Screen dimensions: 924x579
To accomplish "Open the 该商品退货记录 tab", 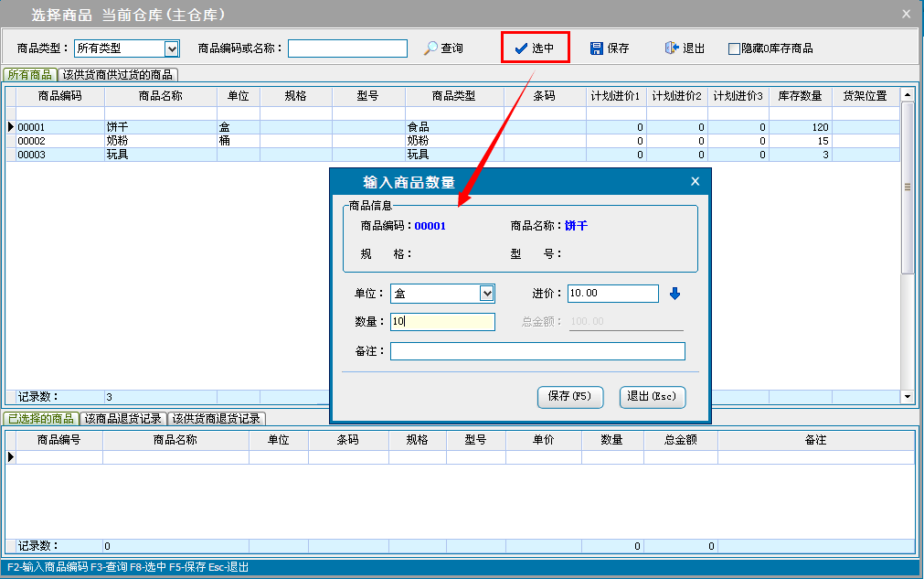I will pos(123,418).
